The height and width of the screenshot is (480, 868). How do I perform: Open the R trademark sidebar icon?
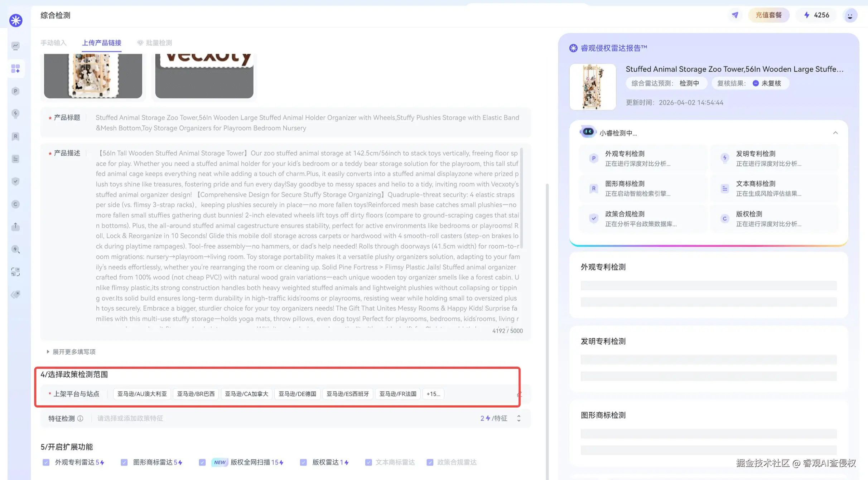15,136
